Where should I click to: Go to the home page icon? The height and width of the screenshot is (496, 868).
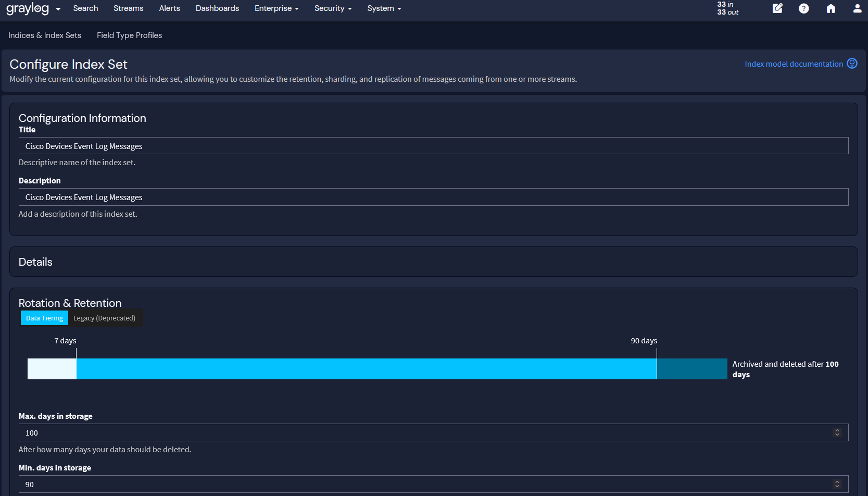(x=831, y=8)
